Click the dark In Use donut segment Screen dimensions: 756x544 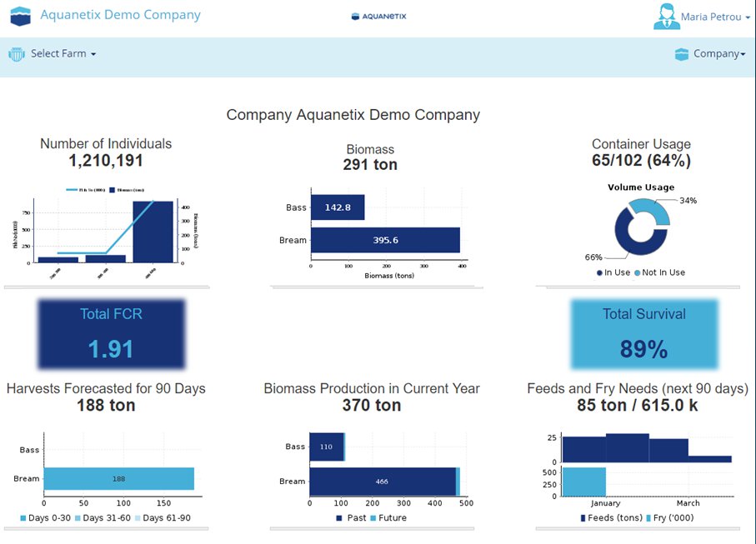pyautogui.click(x=628, y=242)
